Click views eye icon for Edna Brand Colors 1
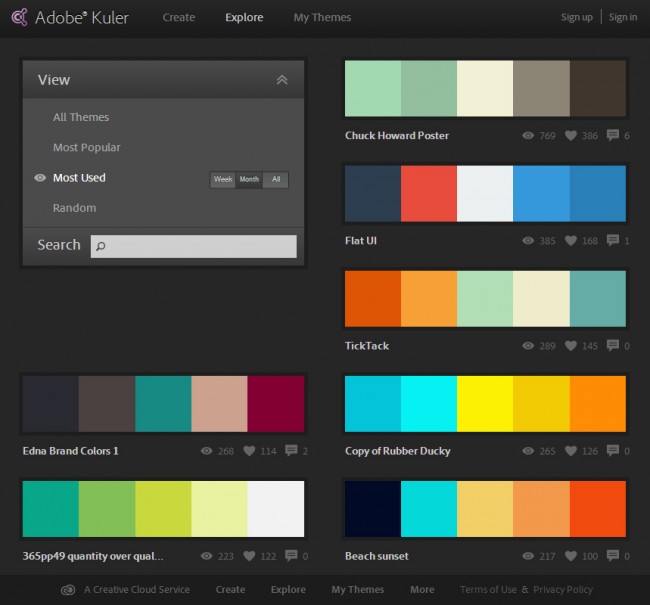The width and height of the screenshot is (650, 605). point(206,451)
